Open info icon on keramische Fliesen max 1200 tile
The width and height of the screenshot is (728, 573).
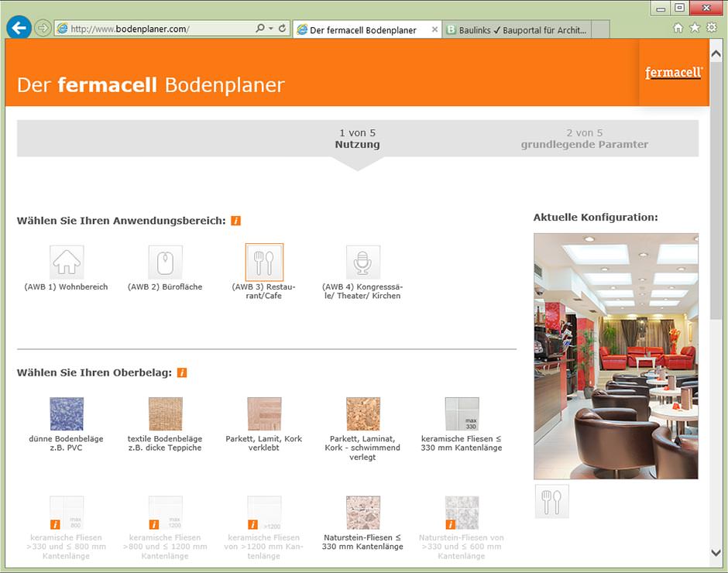click(154, 524)
